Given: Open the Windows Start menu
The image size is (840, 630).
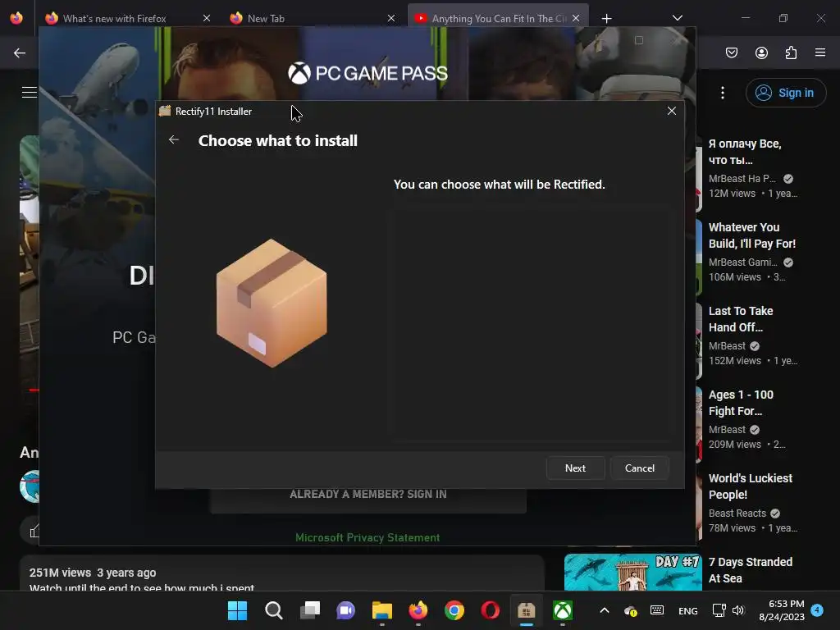Looking at the screenshot, I should pyautogui.click(x=237, y=610).
